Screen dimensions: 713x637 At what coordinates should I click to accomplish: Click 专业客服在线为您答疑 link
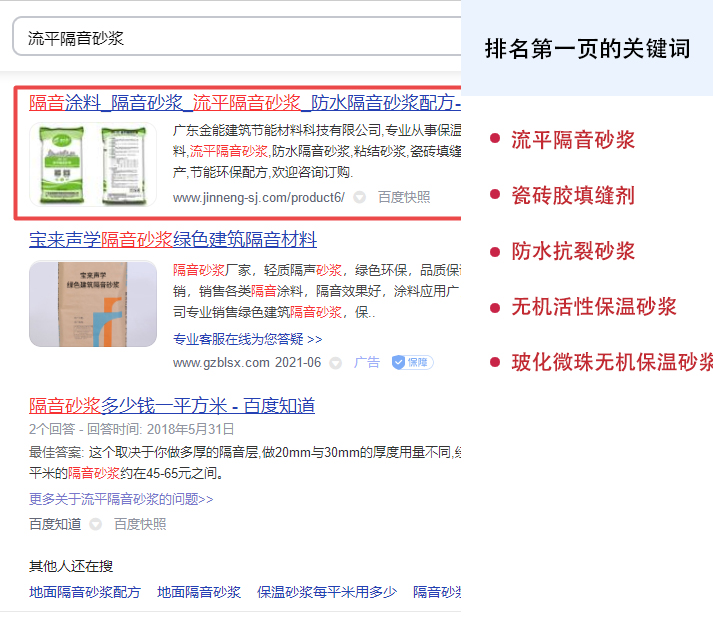(x=247, y=339)
